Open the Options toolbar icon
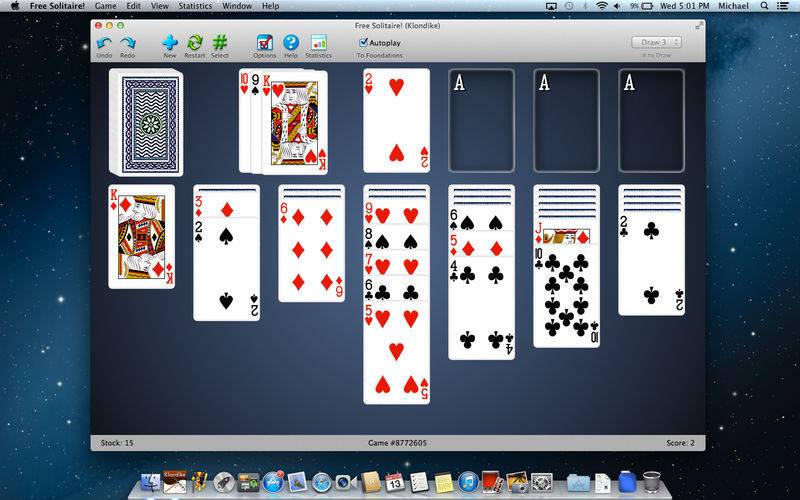The height and width of the screenshot is (500, 800). coord(264,42)
